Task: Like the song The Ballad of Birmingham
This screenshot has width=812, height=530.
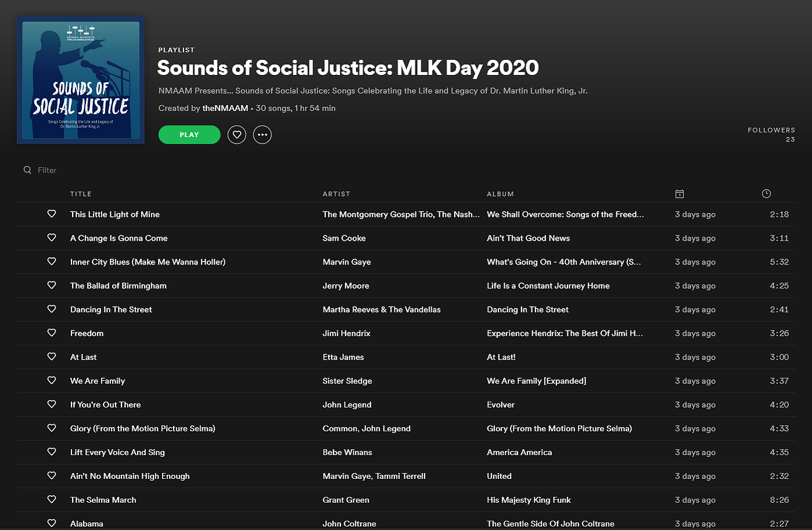Action: click(52, 285)
